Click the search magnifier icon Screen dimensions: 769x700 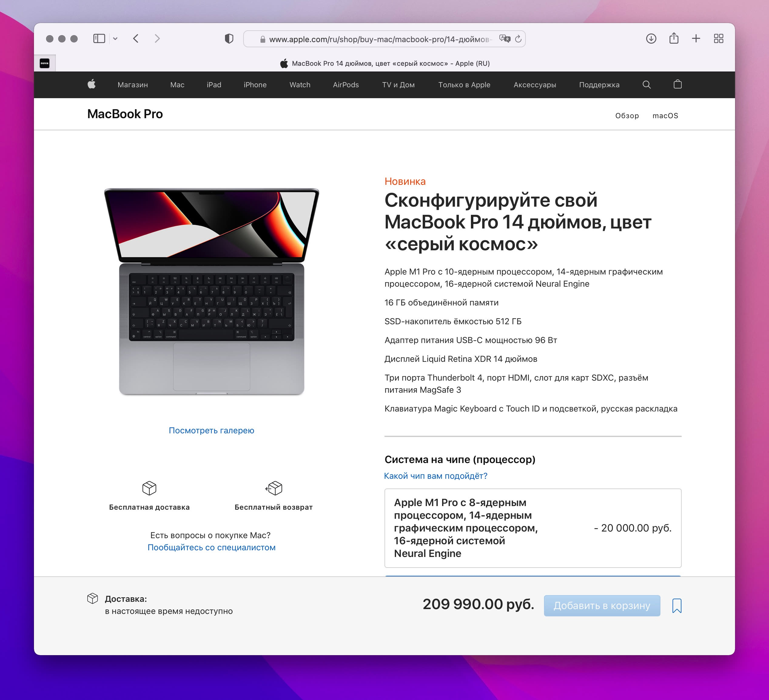[646, 84]
